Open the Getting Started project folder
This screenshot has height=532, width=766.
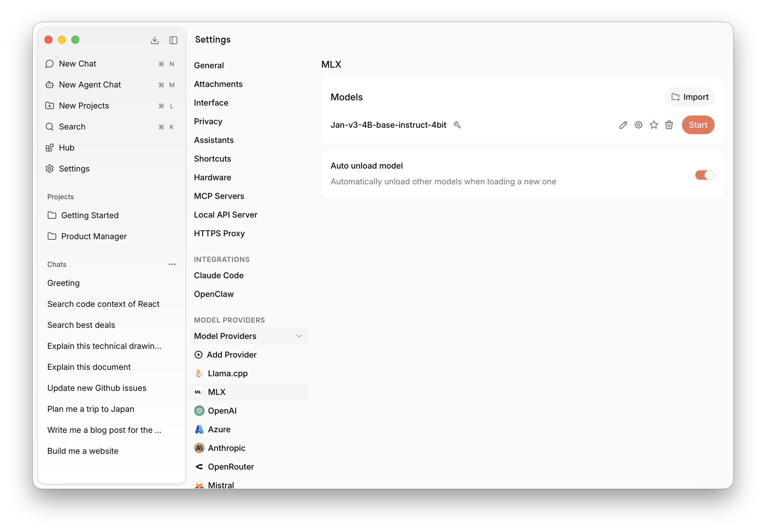point(89,215)
